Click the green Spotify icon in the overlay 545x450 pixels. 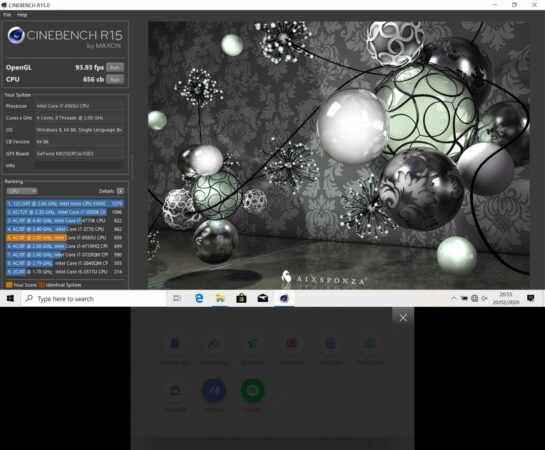(x=253, y=391)
